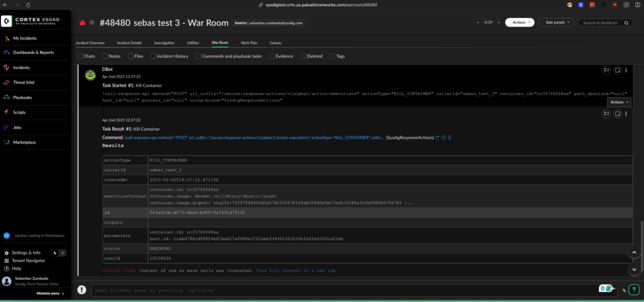Image resolution: width=644 pixels, height=302 pixels.
Task: Enable the Notes filter checkbox
Action: click(105, 56)
